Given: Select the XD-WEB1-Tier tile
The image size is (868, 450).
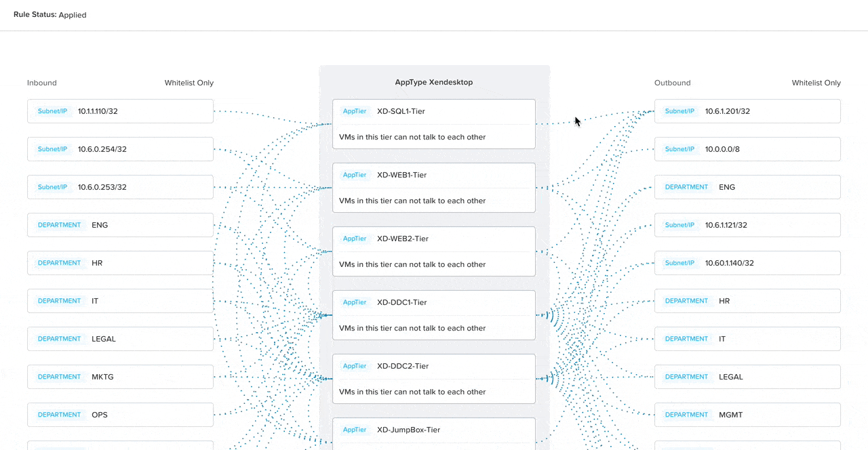Looking at the screenshot, I should (434, 188).
